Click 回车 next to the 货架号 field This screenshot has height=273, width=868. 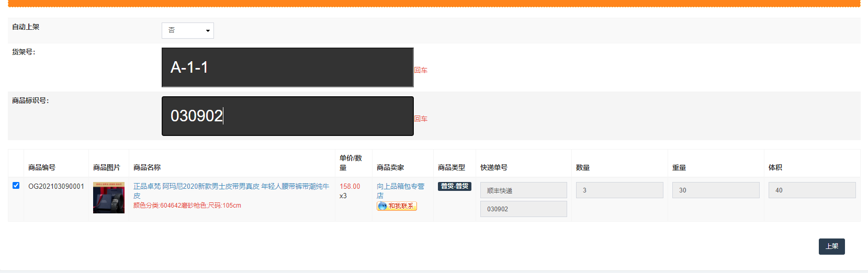click(x=421, y=70)
